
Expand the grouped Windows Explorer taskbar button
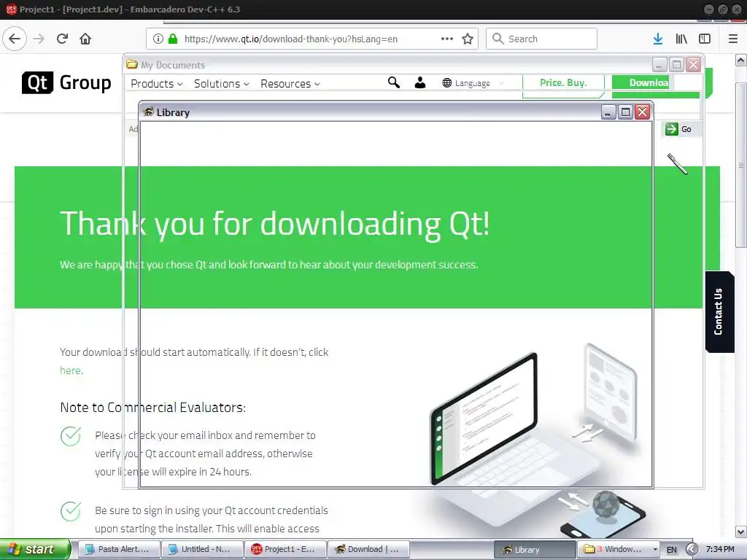[619, 549]
